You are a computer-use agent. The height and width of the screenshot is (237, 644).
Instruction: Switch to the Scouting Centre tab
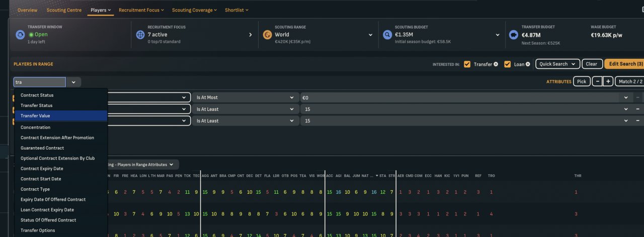pyautogui.click(x=64, y=10)
